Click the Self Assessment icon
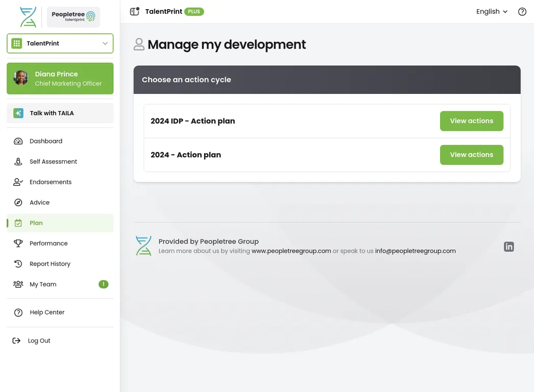534x392 pixels. click(18, 161)
